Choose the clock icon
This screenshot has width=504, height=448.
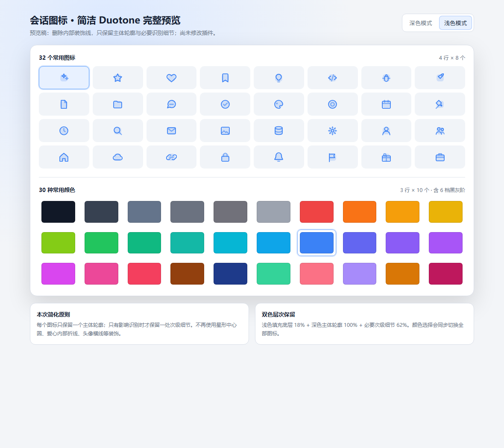pyautogui.click(x=64, y=131)
